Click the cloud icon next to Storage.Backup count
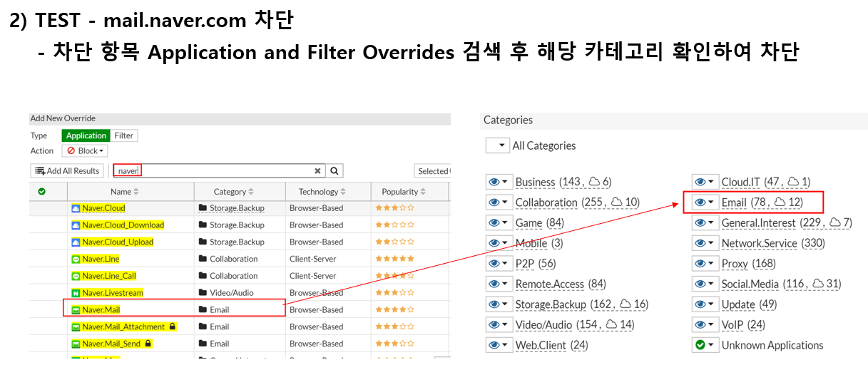 [625, 304]
